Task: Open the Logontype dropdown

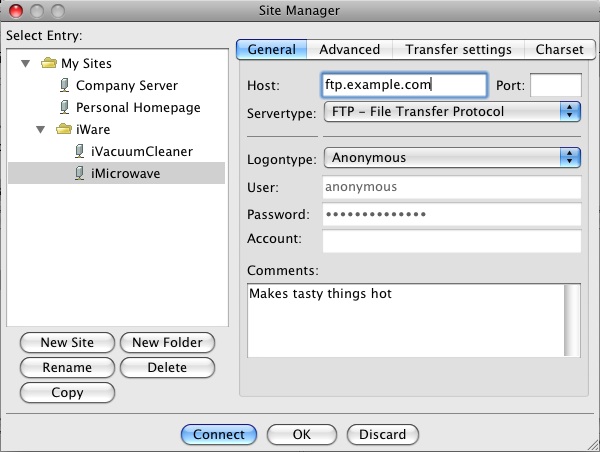Action: pos(453,157)
